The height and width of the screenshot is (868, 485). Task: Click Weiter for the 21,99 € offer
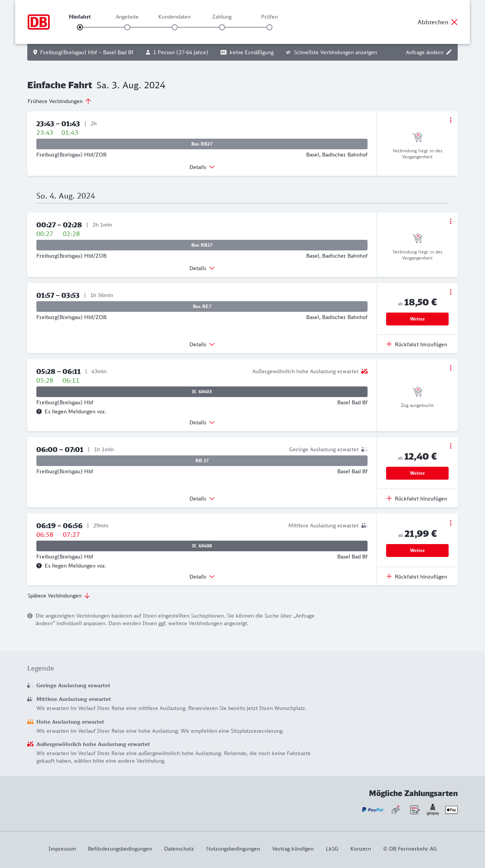click(417, 551)
